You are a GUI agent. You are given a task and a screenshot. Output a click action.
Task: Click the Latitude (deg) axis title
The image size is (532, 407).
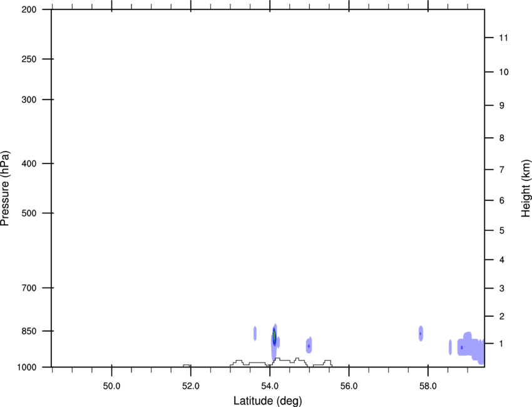coord(267,401)
